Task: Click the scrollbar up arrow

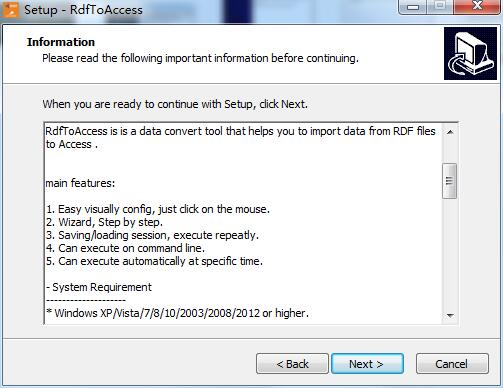Action: [x=450, y=132]
